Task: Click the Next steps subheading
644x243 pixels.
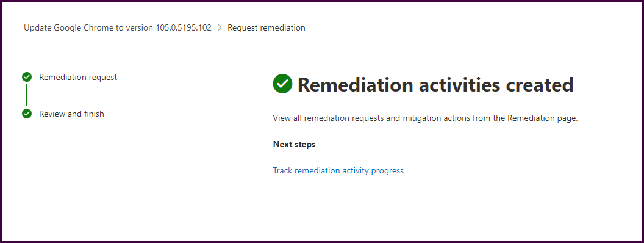Action: pos(294,145)
